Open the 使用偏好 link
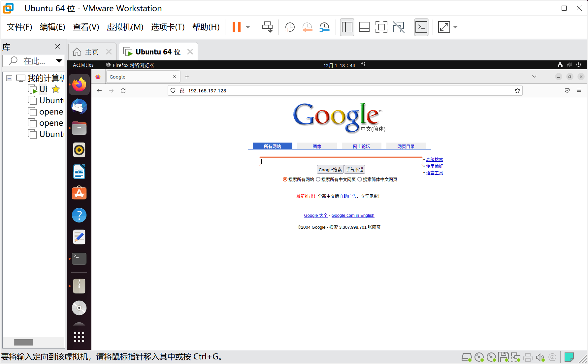The width and height of the screenshot is (588, 364). coord(434,166)
